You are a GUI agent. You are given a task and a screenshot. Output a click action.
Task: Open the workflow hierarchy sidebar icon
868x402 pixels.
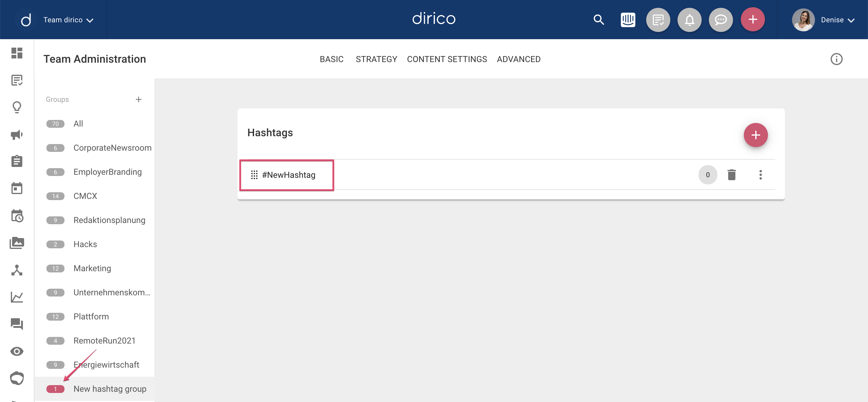click(17, 270)
